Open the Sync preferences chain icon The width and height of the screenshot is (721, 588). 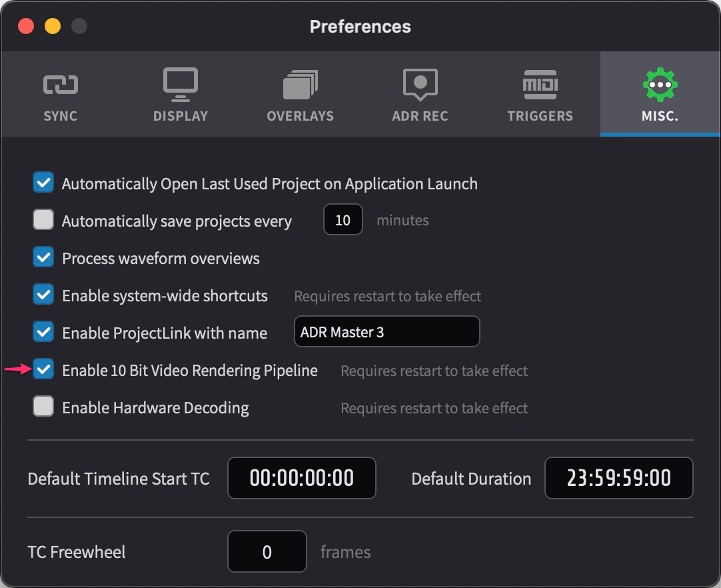coord(60,85)
